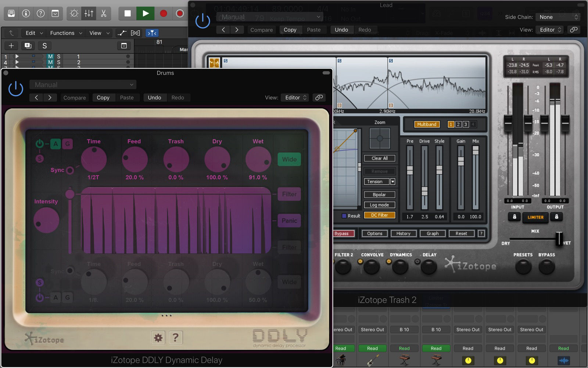Show the Inspector info icon

(x=26, y=14)
